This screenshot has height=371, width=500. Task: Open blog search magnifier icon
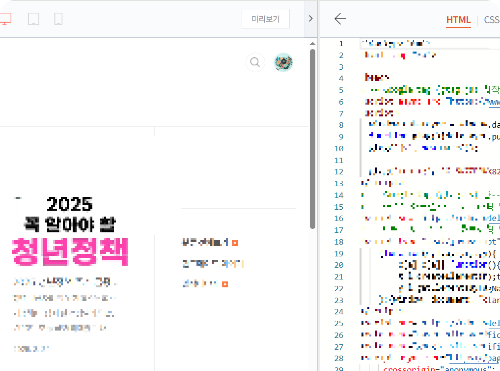coord(255,62)
